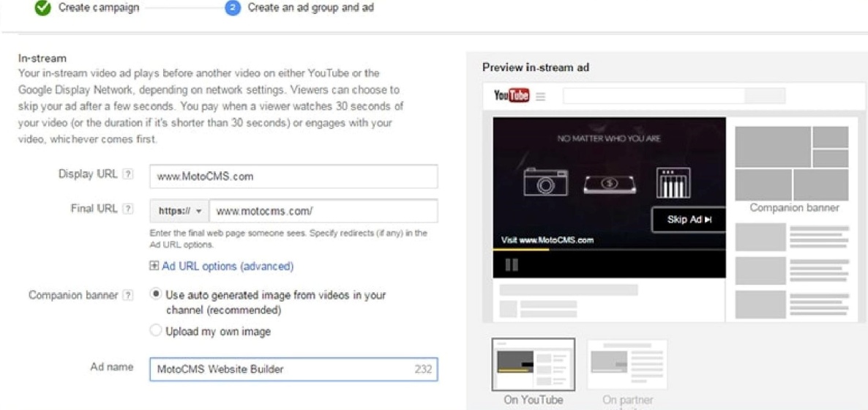
Task: Click the Display URL help icon
Action: (x=128, y=174)
